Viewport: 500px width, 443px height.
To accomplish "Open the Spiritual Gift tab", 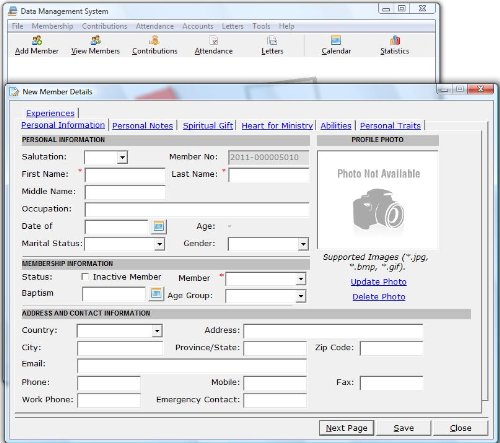I will pos(208,126).
